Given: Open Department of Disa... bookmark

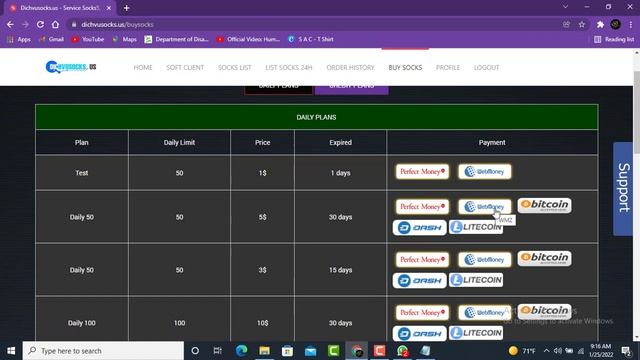Looking at the screenshot, I should coord(177,39).
